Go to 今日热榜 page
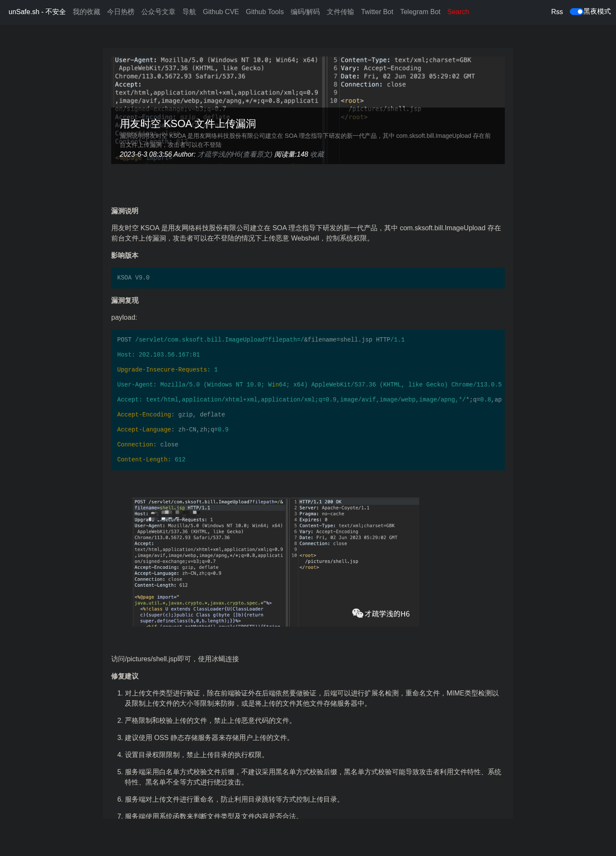 [x=121, y=12]
